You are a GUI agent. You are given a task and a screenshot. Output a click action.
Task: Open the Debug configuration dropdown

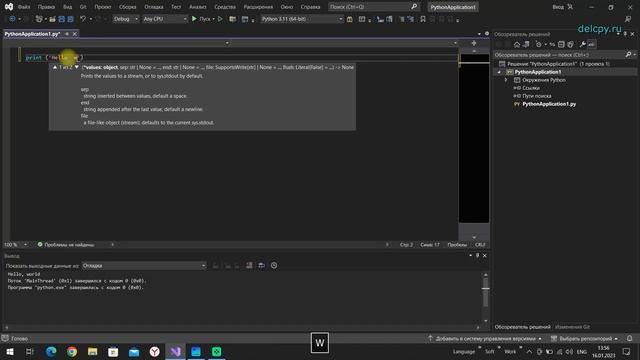point(126,19)
